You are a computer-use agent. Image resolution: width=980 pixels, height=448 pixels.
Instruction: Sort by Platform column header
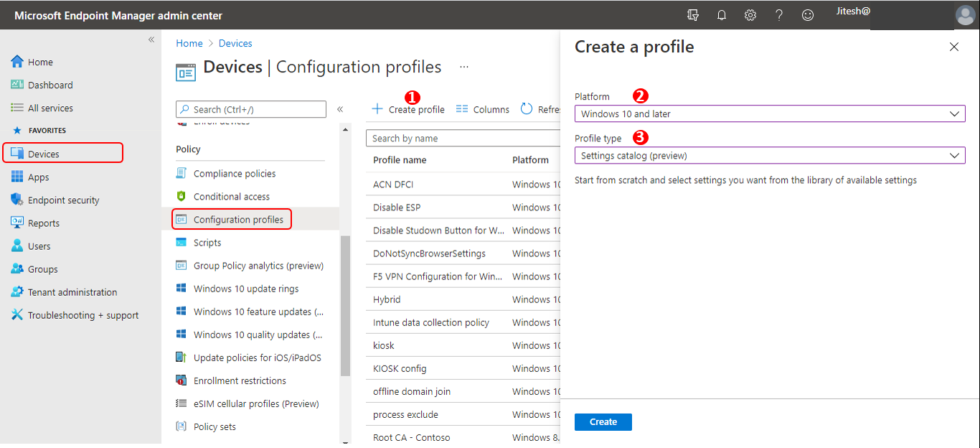(531, 160)
